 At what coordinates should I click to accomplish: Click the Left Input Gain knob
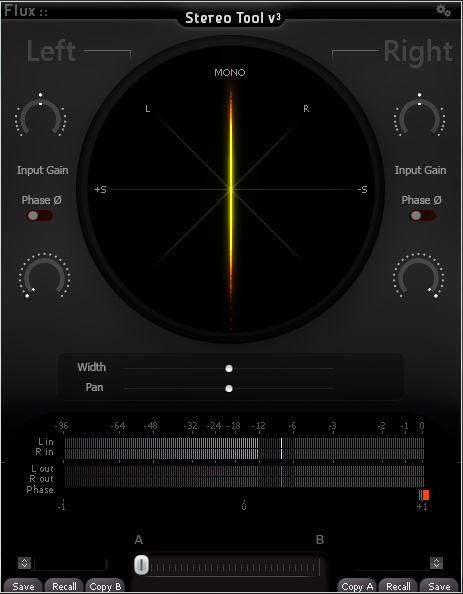point(41,117)
